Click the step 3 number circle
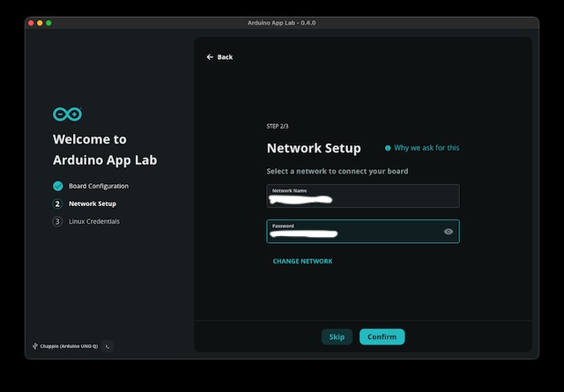 57,221
